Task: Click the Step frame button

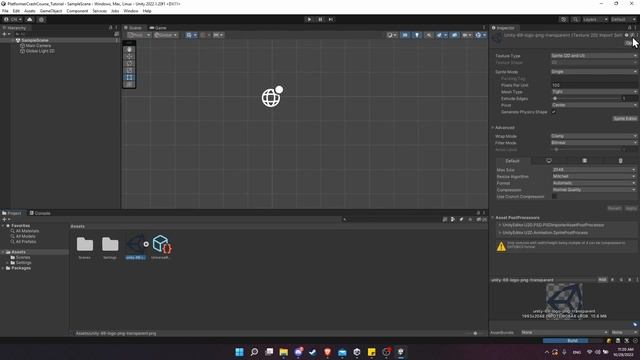Action: click(331, 19)
